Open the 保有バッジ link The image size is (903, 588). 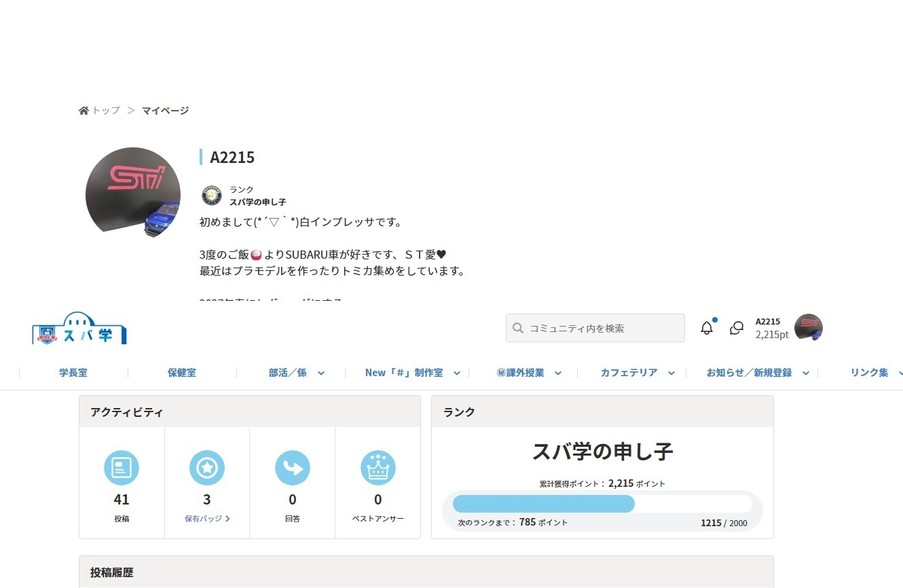coord(207,519)
